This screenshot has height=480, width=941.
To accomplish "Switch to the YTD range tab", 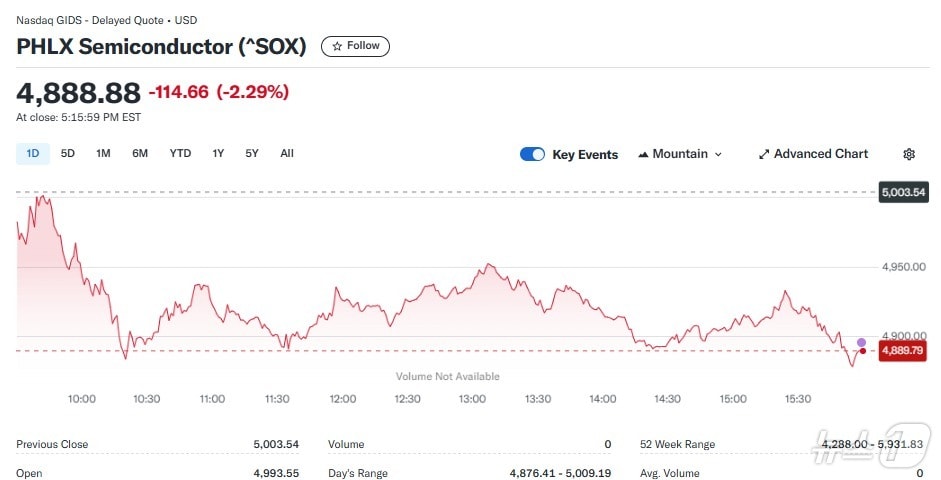I will 180,153.
